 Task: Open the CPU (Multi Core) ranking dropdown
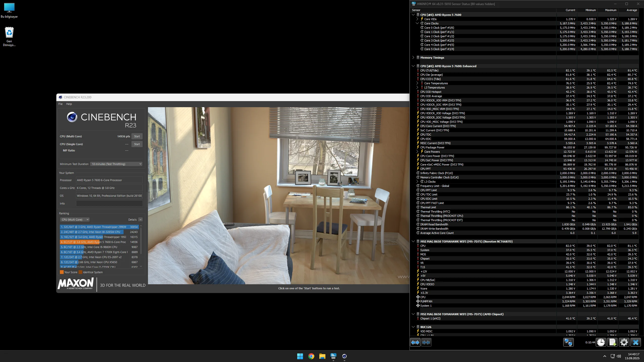75,220
